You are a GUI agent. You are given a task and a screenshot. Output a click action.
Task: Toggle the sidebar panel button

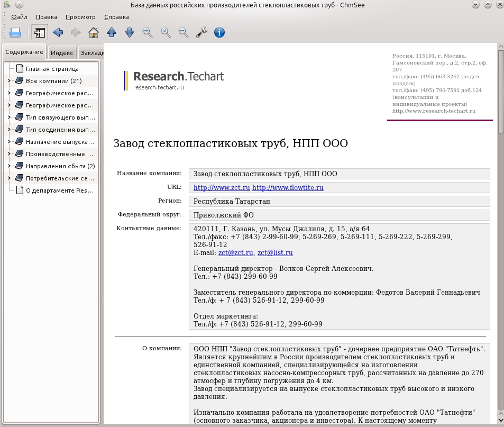tap(40, 32)
